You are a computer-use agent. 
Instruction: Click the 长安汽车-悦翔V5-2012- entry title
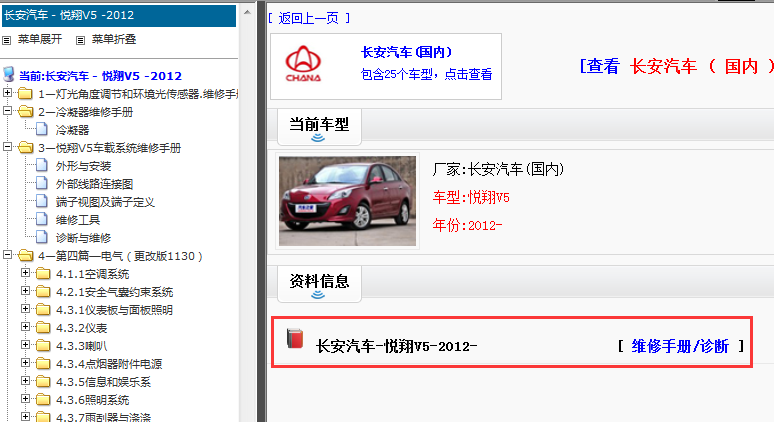tap(396, 346)
